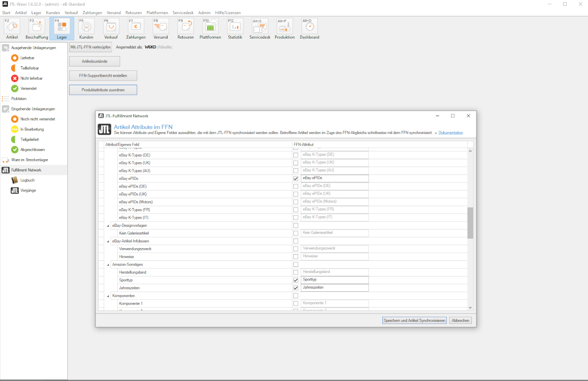Collapse the Amazon-Sonstiges group
The width and height of the screenshot is (588, 381).
point(108,265)
